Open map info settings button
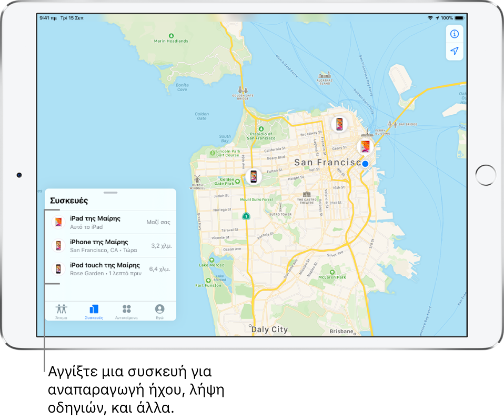504x420 pixels. tap(454, 34)
